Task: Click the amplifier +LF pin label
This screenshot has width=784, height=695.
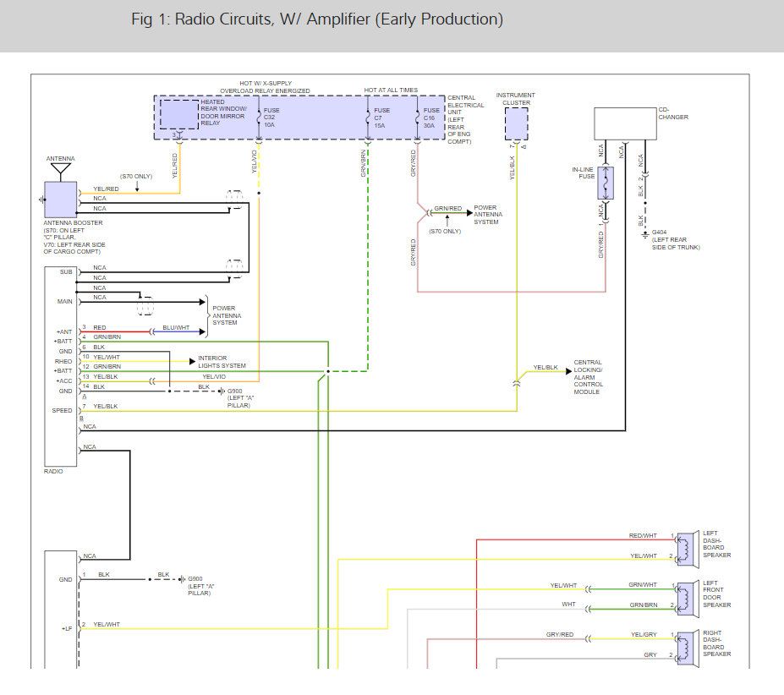Action: [67, 628]
